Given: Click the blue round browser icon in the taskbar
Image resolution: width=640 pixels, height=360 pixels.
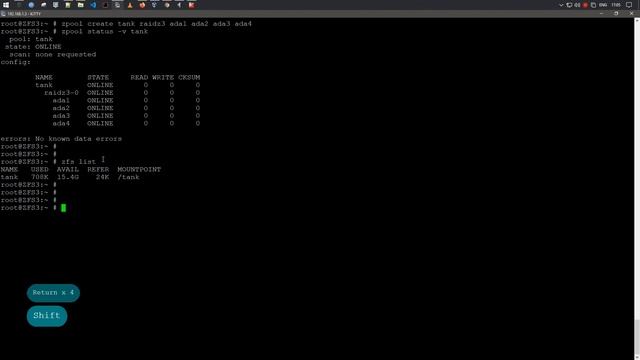Looking at the screenshot, I should click(31, 5).
